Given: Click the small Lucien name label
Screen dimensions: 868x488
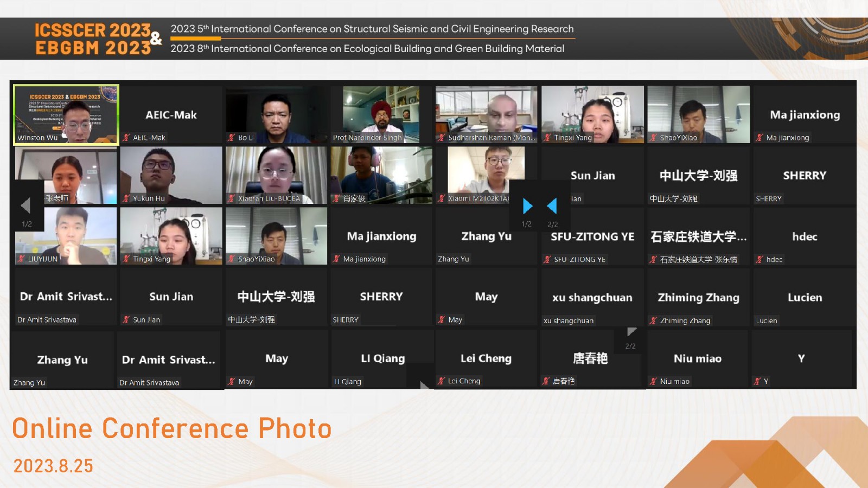Looking at the screenshot, I should [767, 321].
